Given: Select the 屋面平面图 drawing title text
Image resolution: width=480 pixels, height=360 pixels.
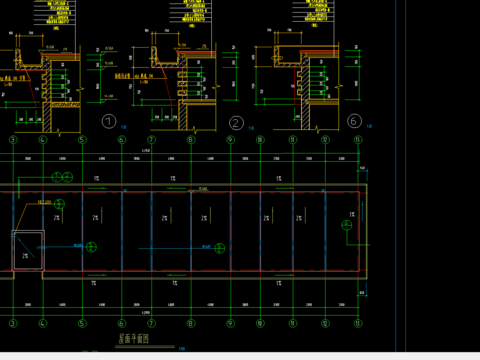Looking at the screenshot, I should coord(134,339).
